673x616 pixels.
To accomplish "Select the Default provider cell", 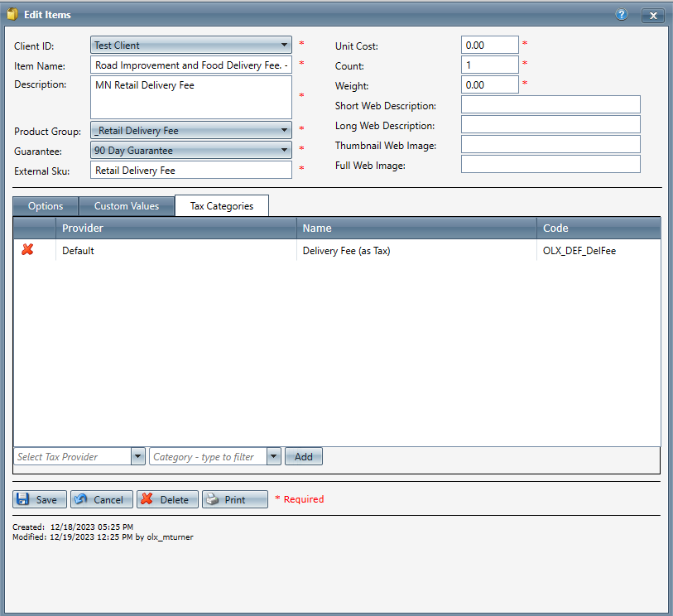I will 176,250.
